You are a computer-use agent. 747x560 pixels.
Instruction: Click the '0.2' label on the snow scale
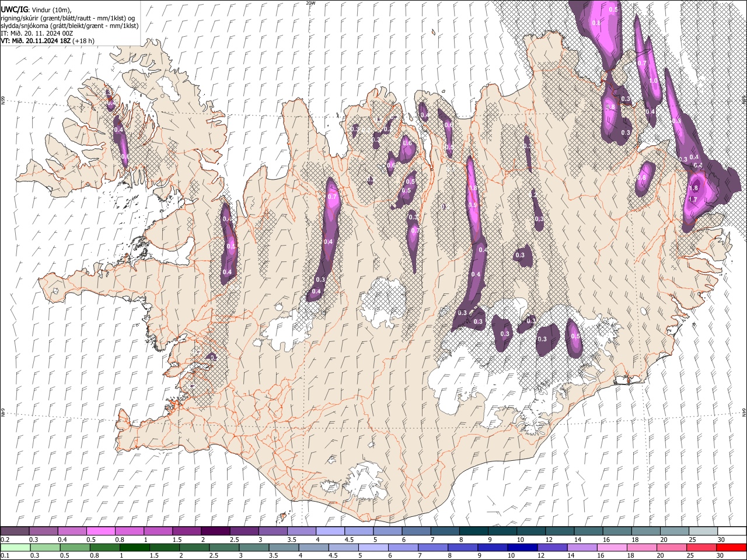click(5, 540)
